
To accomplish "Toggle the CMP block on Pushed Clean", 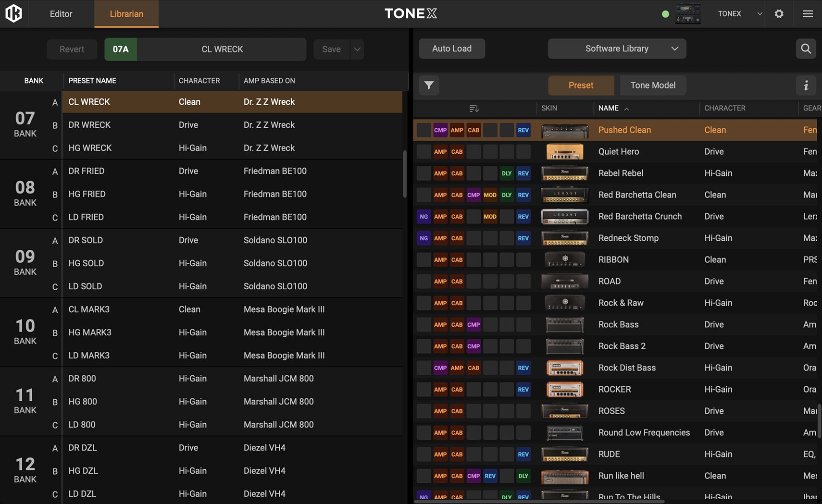I will pyautogui.click(x=440, y=130).
